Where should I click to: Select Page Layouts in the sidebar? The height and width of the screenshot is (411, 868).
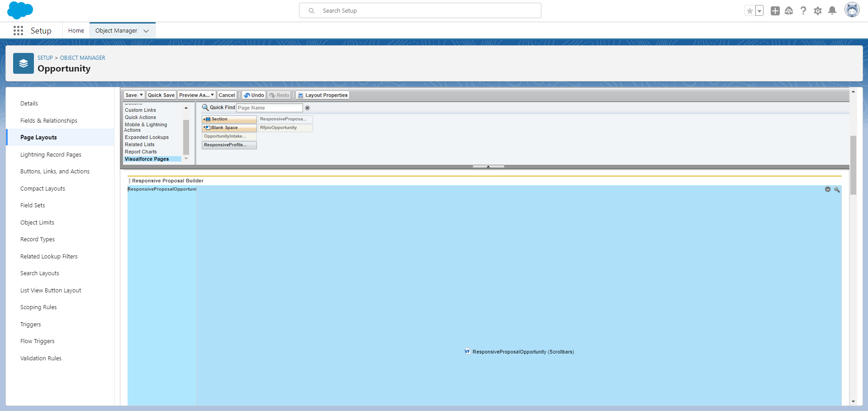tap(60, 138)
